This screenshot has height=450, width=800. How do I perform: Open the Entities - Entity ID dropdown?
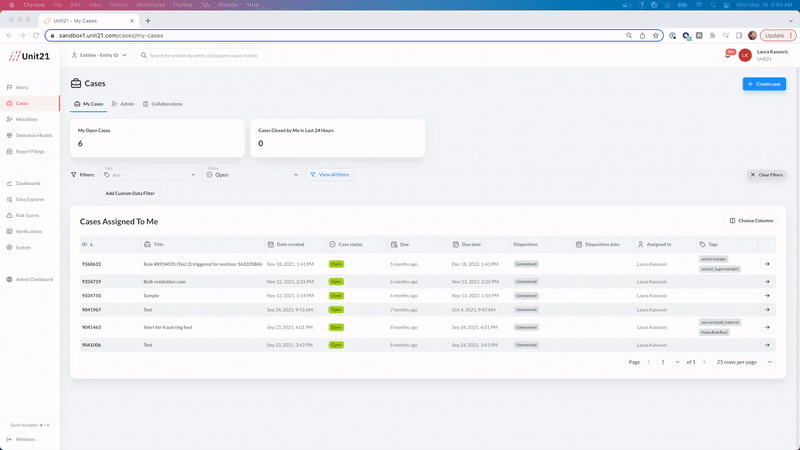99,55
